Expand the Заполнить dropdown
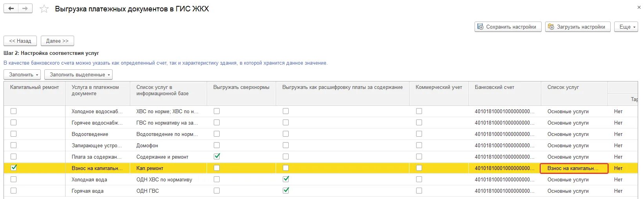644x199 pixels. pos(24,74)
